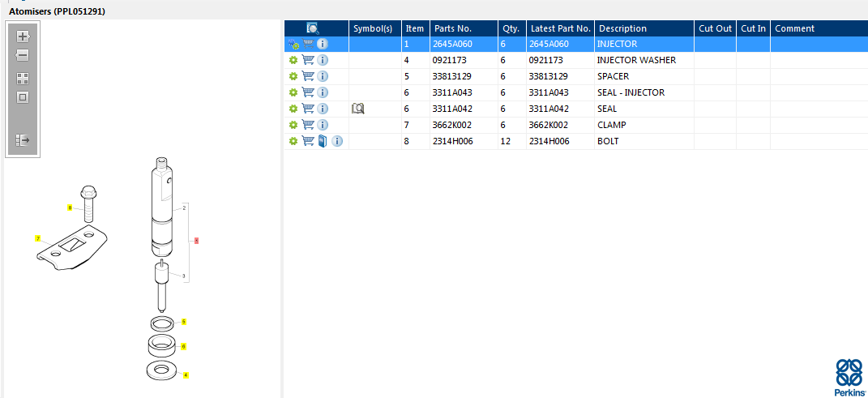Zoom out of the atomiser diagram
The width and height of the screenshot is (868, 398).
[x=23, y=55]
